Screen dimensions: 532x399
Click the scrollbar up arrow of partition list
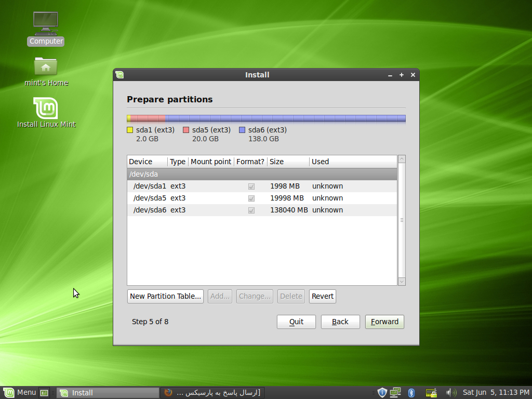pos(402,159)
